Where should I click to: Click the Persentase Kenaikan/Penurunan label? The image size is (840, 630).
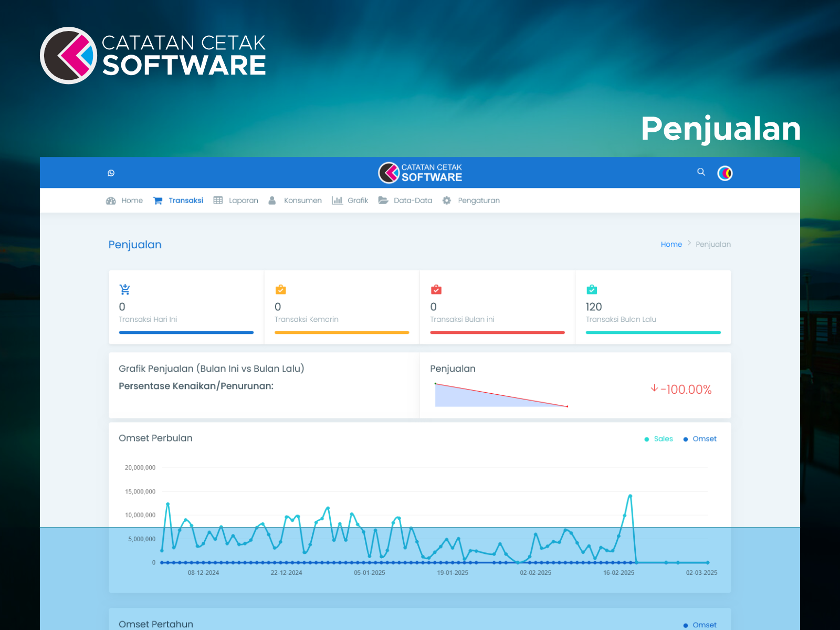[x=196, y=386]
